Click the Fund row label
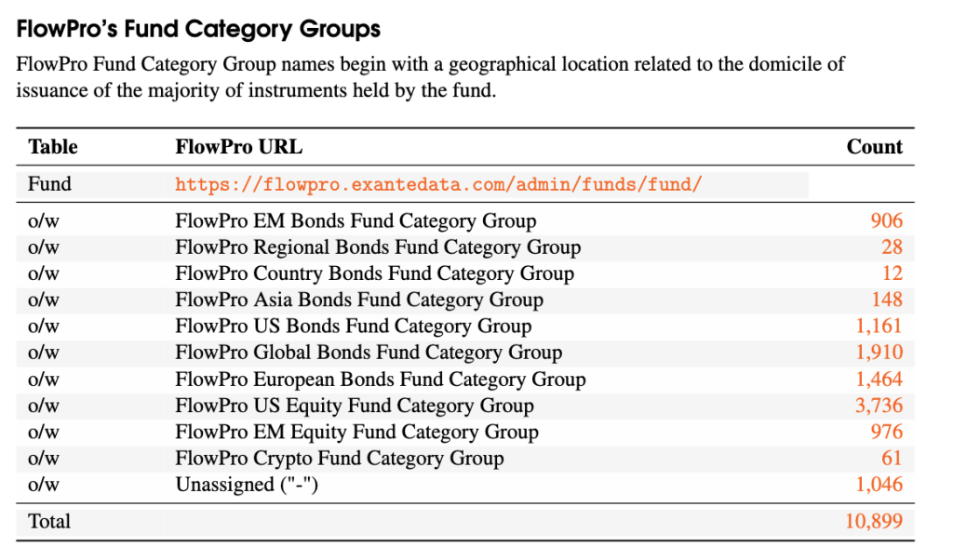The height and width of the screenshot is (560, 953). 49,184
